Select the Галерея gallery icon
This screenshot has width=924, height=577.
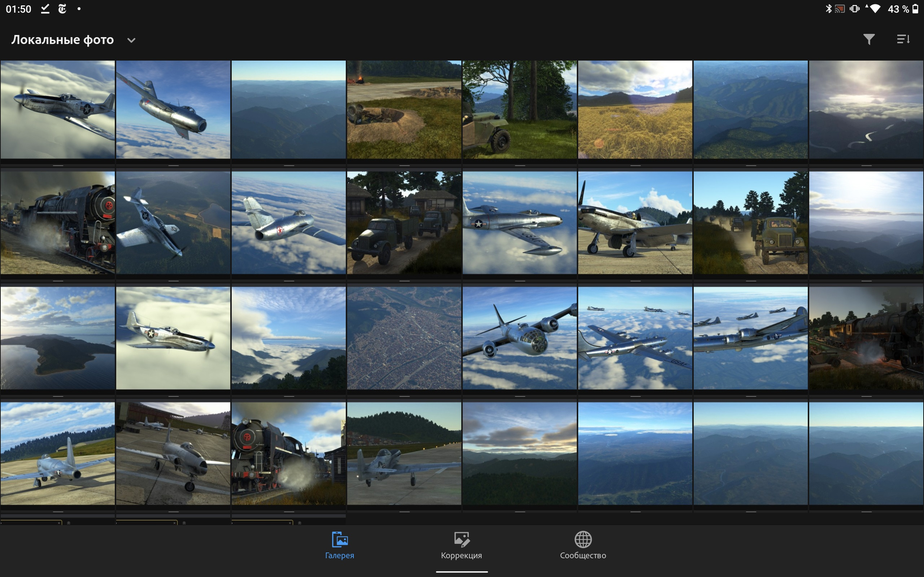tap(339, 539)
